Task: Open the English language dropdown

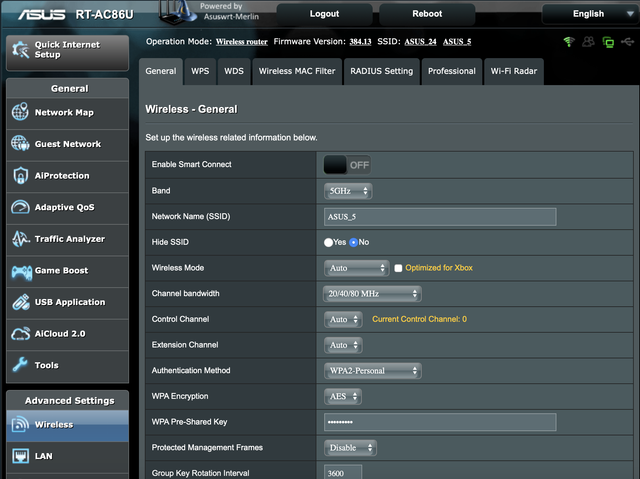Action: (x=590, y=14)
